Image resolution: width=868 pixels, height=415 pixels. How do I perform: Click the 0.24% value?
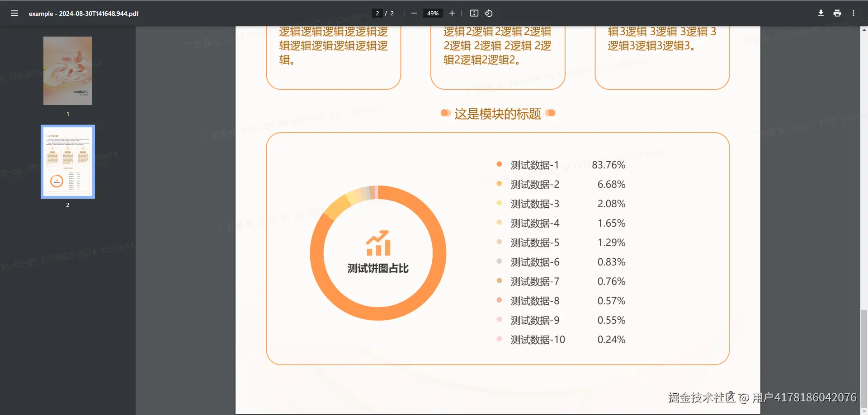(x=611, y=340)
